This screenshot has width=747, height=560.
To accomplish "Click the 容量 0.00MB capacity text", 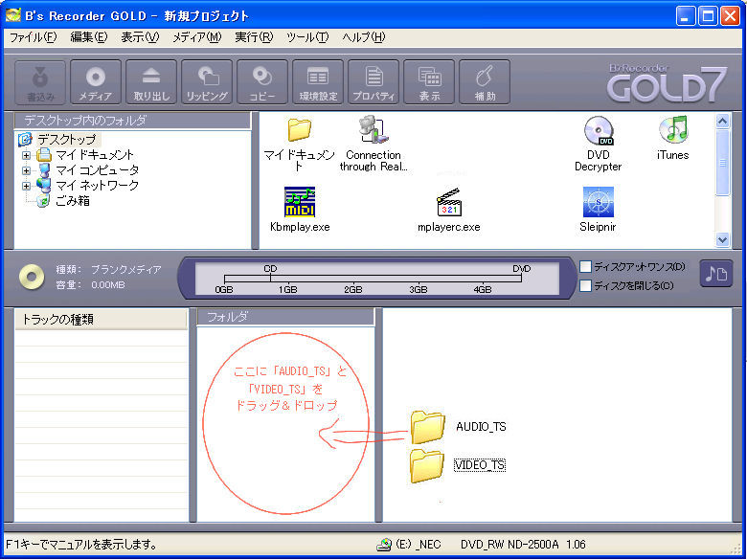I will 91,284.
